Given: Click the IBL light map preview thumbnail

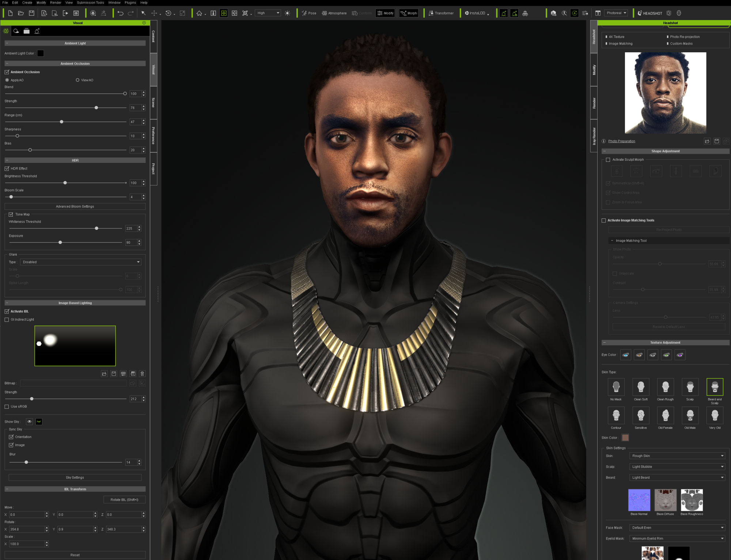Looking at the screenshot, I should pyautogui.click(x=75, y=346).
